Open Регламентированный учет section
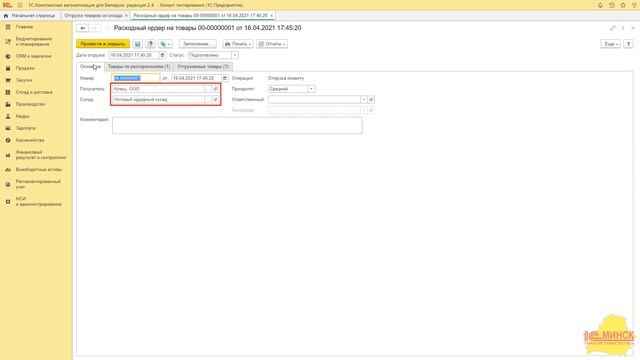This screenshot has height=360, width=640. tap(38, 184)
